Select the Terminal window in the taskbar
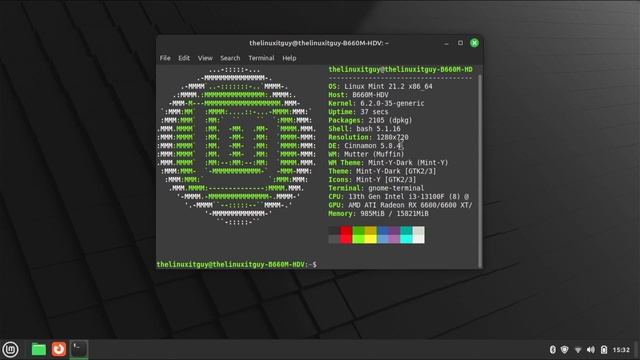Viewport: 640px width, 360px height. coord(79,349)
